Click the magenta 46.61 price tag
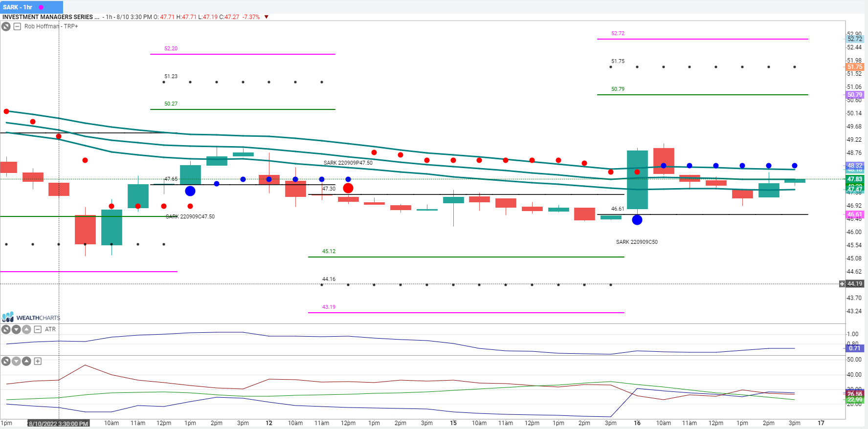This screenshot has height=429, width=868. 855,214
